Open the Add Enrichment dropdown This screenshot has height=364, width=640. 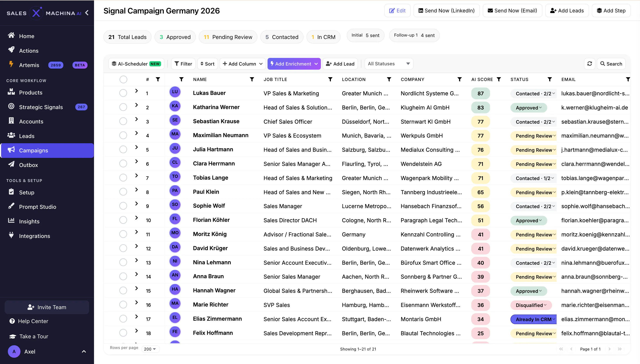[294, 64]
